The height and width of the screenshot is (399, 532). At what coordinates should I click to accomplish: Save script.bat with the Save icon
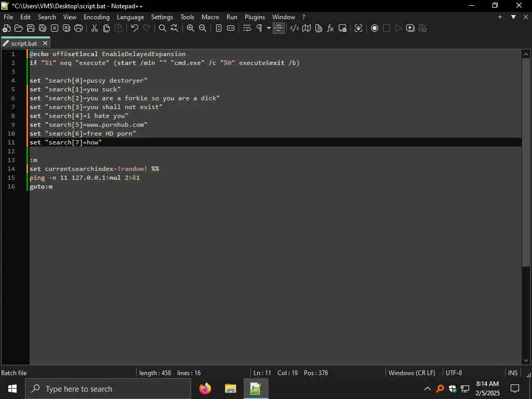[x=30, y=28]
